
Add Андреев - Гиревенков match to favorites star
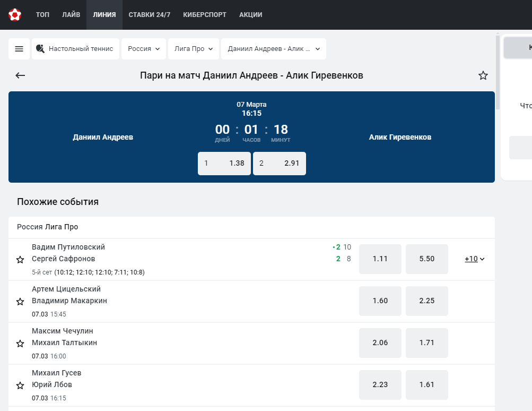[483, 75]
